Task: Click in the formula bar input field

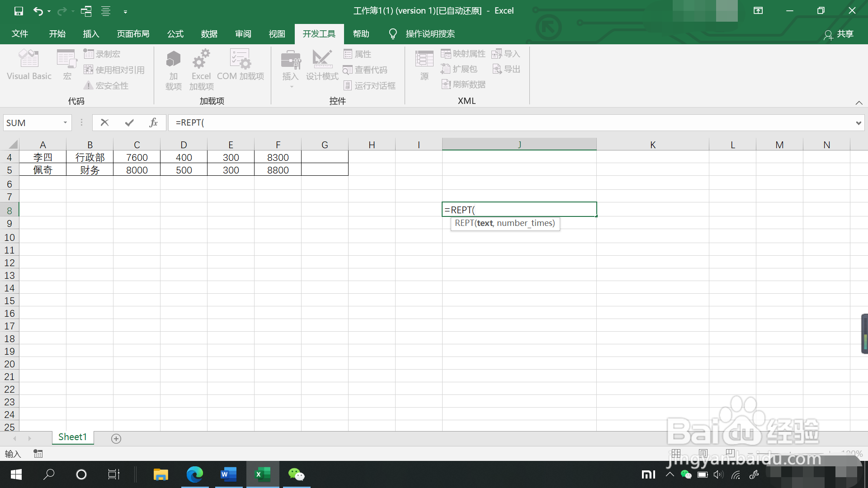Action: pyautogui.click(x=497, y=122)
